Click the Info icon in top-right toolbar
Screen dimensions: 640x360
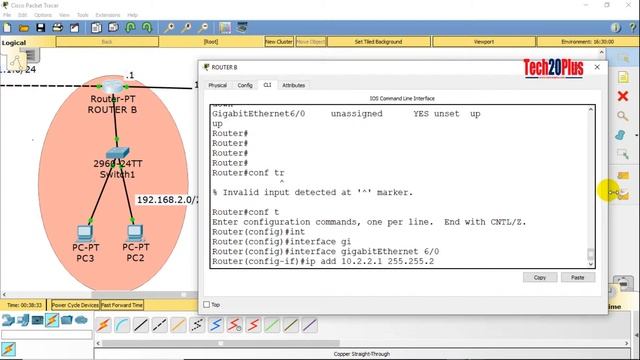click(x=616, y=28)
